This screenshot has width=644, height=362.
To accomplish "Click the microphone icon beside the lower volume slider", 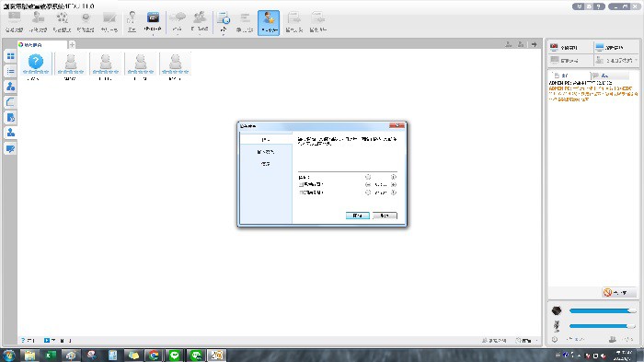I will (557, 326).
